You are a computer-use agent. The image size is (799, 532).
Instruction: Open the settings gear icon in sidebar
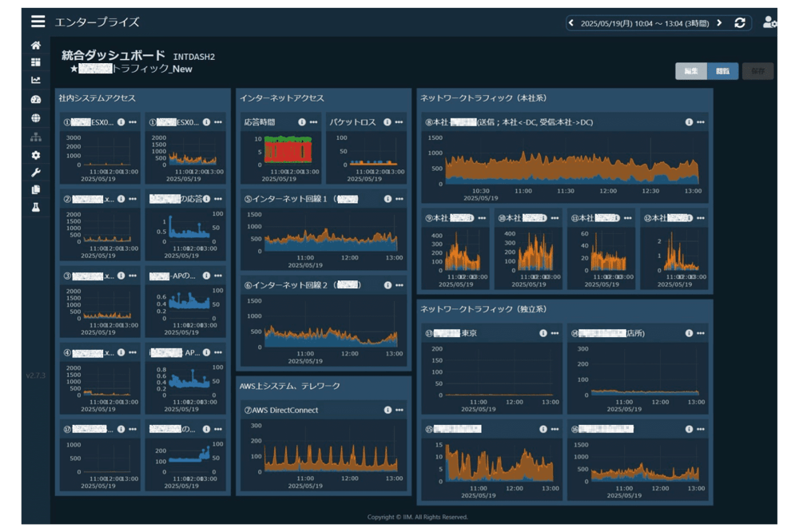(36, 155)
